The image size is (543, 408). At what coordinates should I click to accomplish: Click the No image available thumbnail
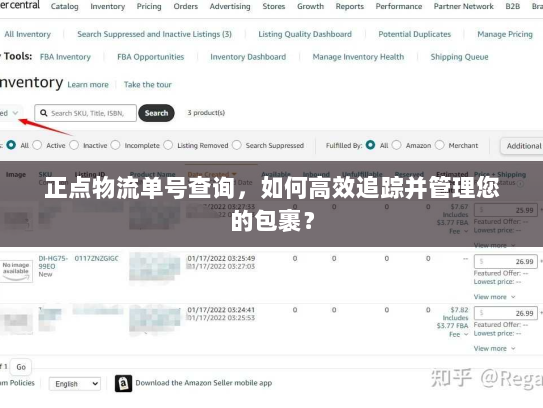[x=16, y=271]
